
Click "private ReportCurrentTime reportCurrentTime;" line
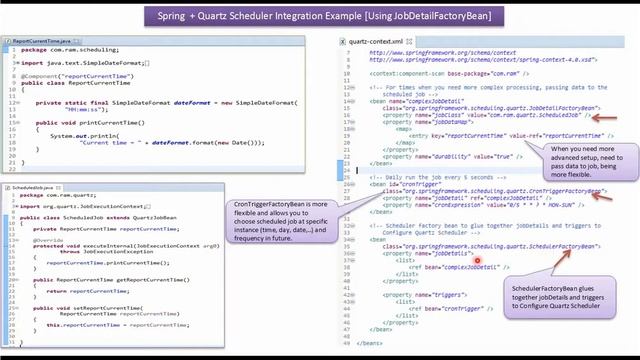pyautogui.click(x=106, y=229)
